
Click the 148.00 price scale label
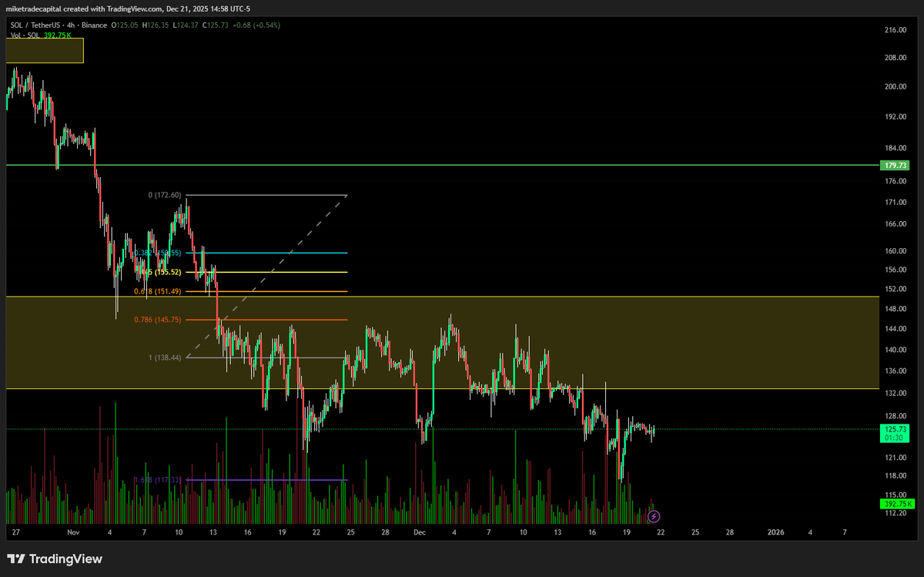tap(897, 309)
